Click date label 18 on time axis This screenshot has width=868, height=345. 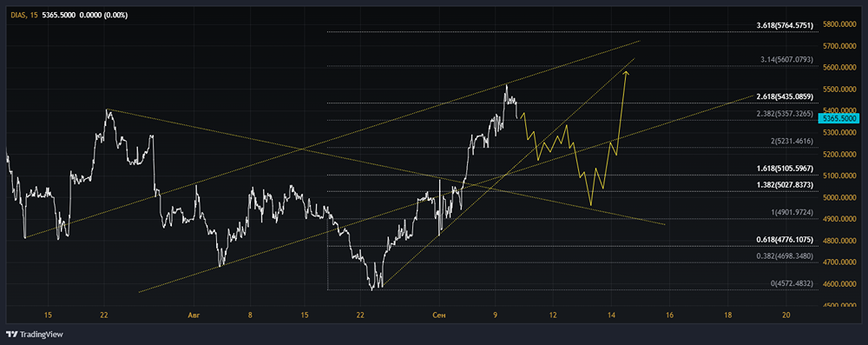(x=727, y=315)
